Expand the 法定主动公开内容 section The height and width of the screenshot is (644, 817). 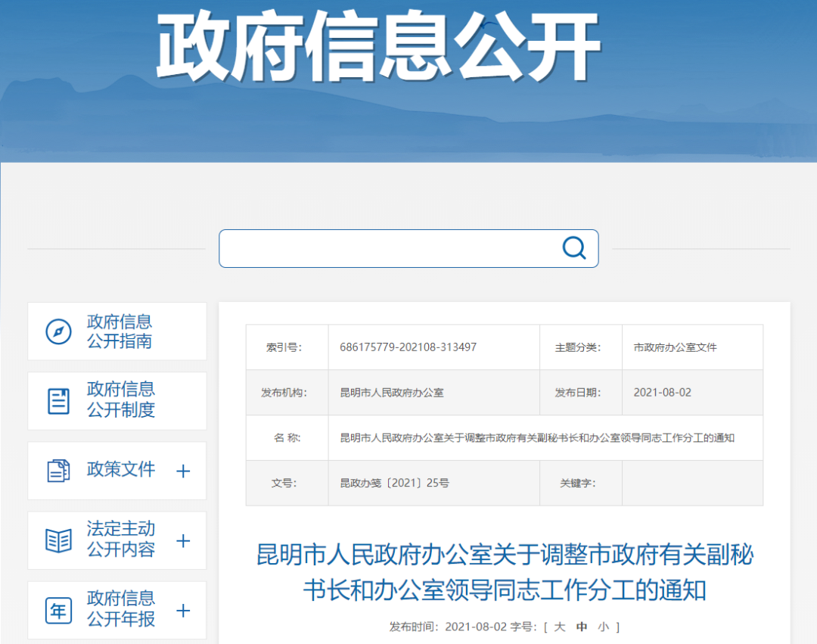182,540
